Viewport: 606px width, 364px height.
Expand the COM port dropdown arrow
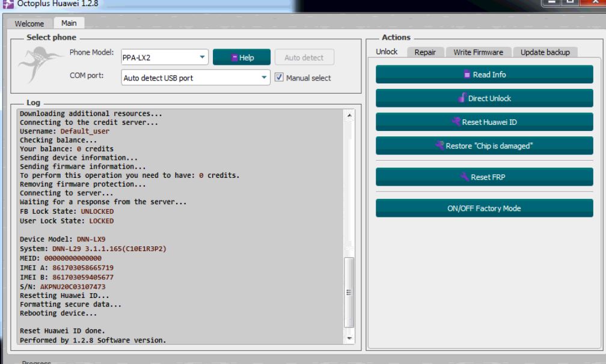pos(263,77)
